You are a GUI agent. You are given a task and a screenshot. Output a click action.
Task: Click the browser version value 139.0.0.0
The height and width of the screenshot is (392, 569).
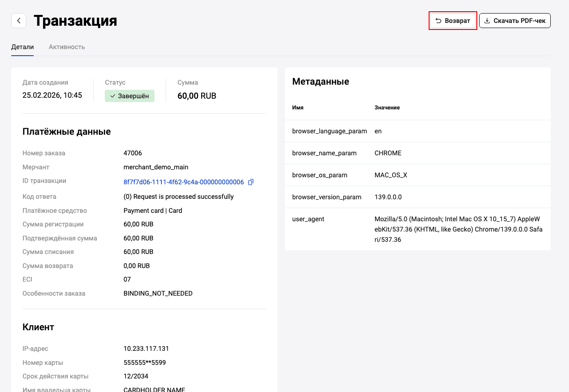click(388, 197)
